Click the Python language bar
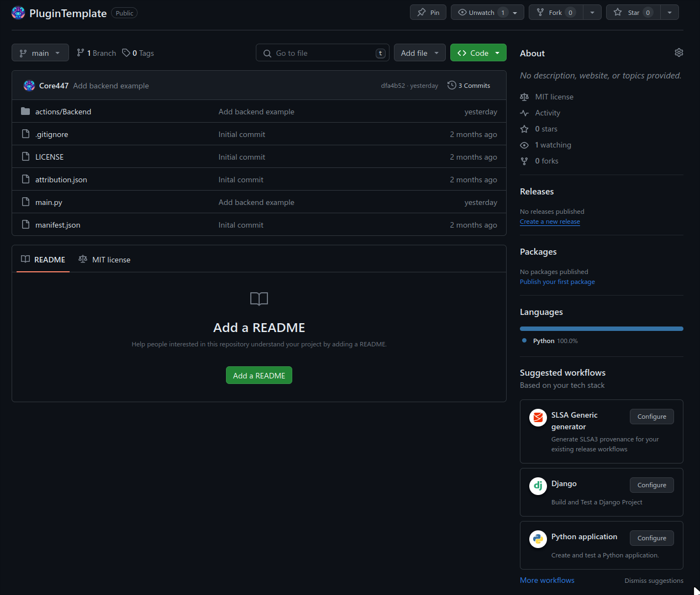700x595 pixels. tap(601, 329)
